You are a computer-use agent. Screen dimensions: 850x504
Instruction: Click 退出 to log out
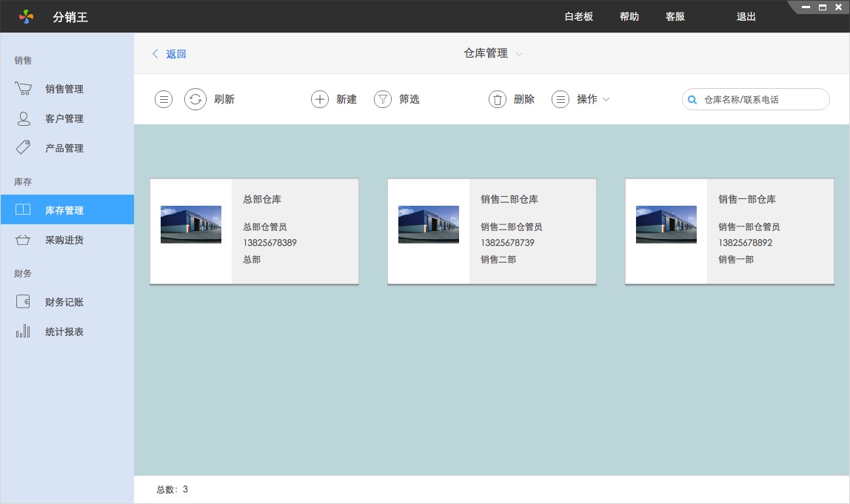746,16
